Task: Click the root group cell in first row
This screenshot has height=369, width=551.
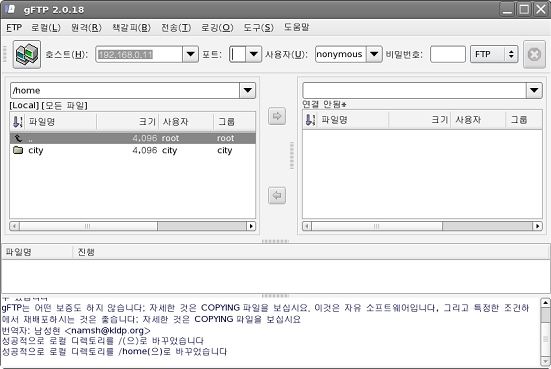Action: coord(225,138)
